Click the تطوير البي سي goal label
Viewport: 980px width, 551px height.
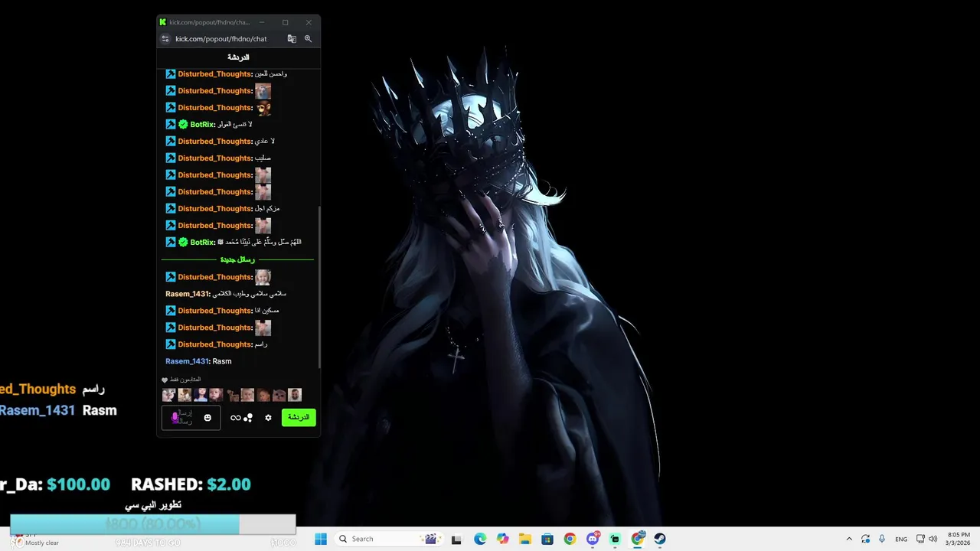(153, 505)
